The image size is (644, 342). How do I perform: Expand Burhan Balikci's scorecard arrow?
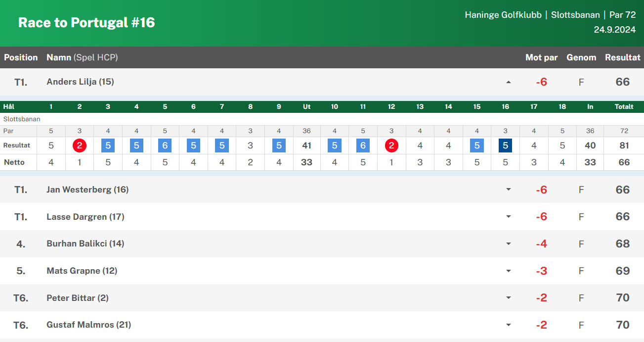508,244
